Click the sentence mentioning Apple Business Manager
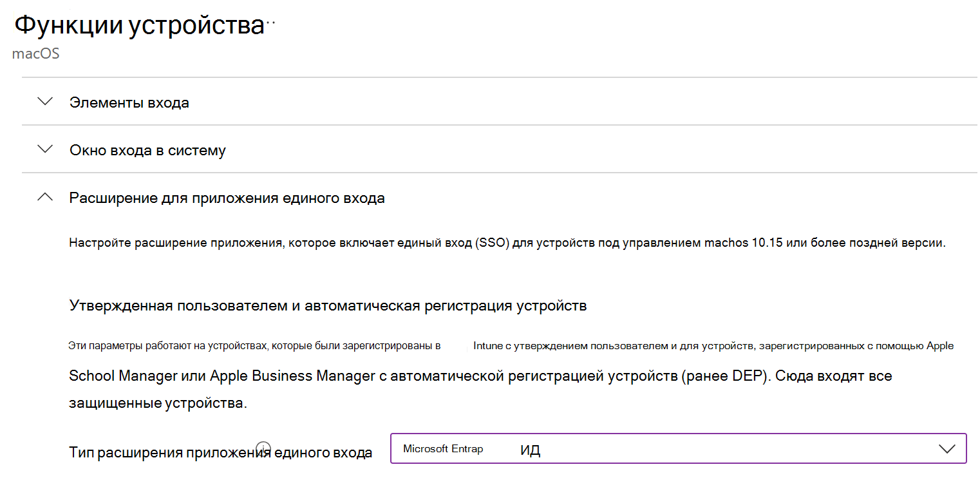Screen dimensions: 980x478 [x=480, y=376]
